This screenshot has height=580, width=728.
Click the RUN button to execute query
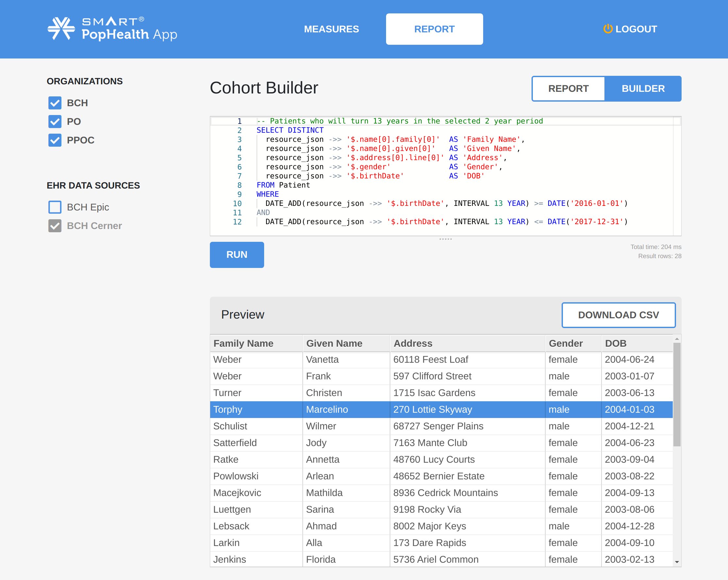click(x=237, y=255)
